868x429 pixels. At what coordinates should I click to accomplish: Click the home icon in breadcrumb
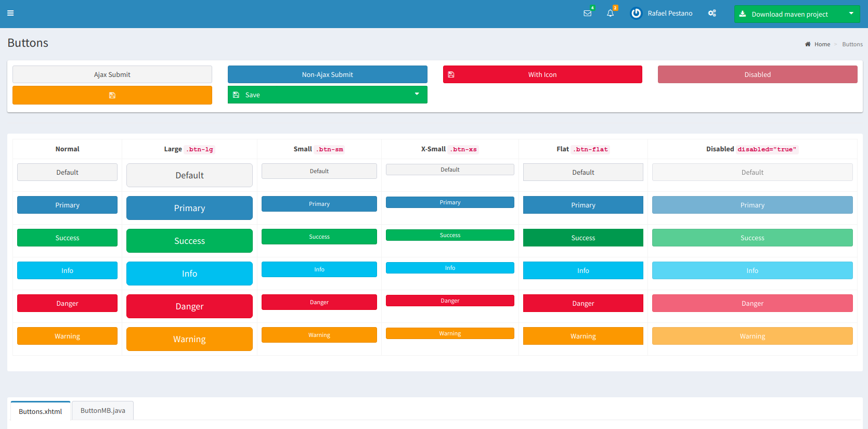[808, 44]
